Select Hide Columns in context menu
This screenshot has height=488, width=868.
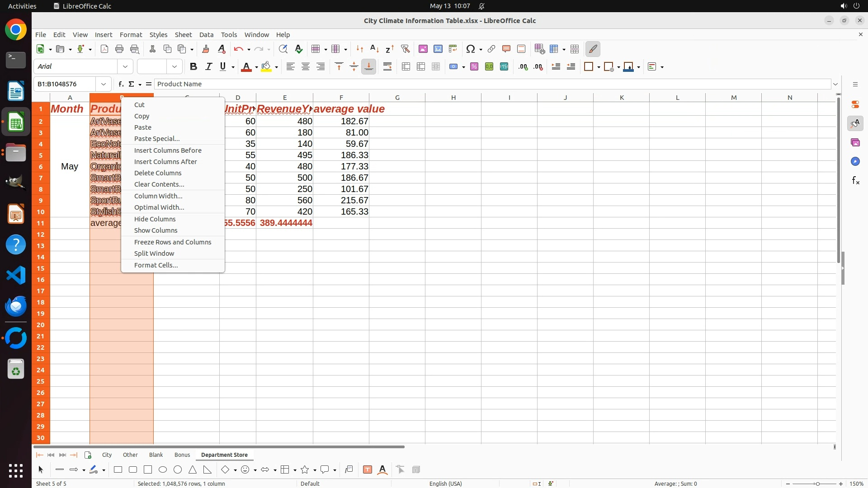[x=155, y=219]
